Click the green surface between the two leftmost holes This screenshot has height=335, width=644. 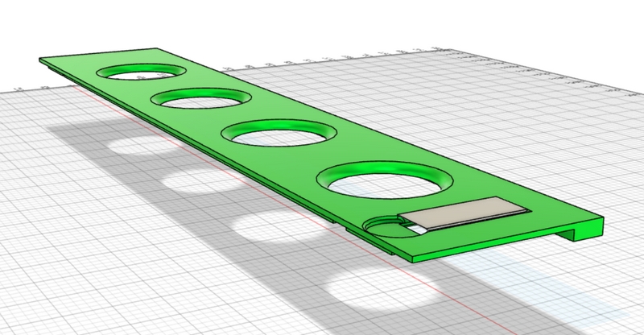coord(161,86)
